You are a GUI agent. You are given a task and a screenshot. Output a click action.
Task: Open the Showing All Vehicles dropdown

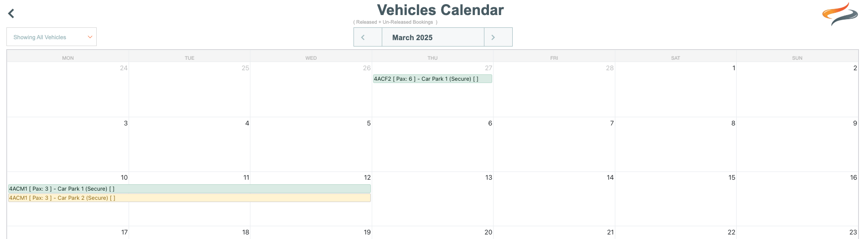[x=52, y=37]
